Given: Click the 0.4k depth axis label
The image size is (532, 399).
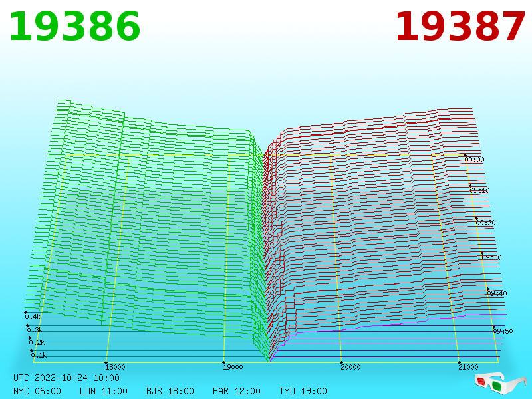Looking at the screenshot, I should coord(33,317).
